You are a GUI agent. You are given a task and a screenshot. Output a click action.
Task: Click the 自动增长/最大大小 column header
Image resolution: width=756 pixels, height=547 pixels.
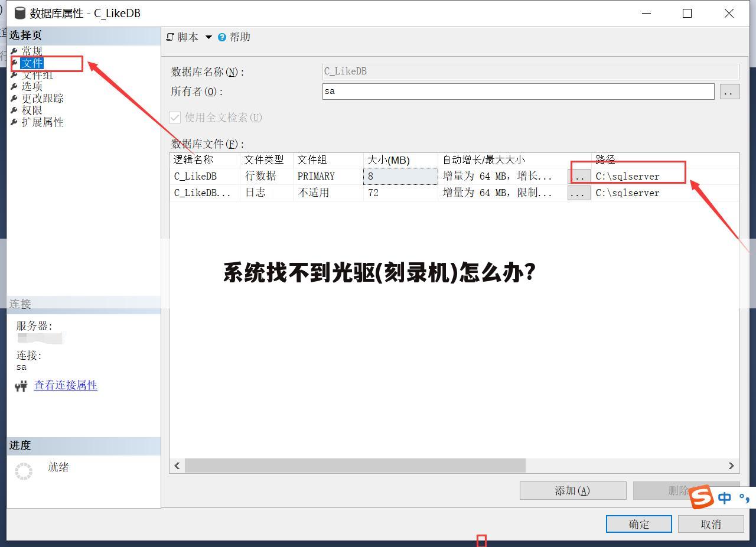514,160
